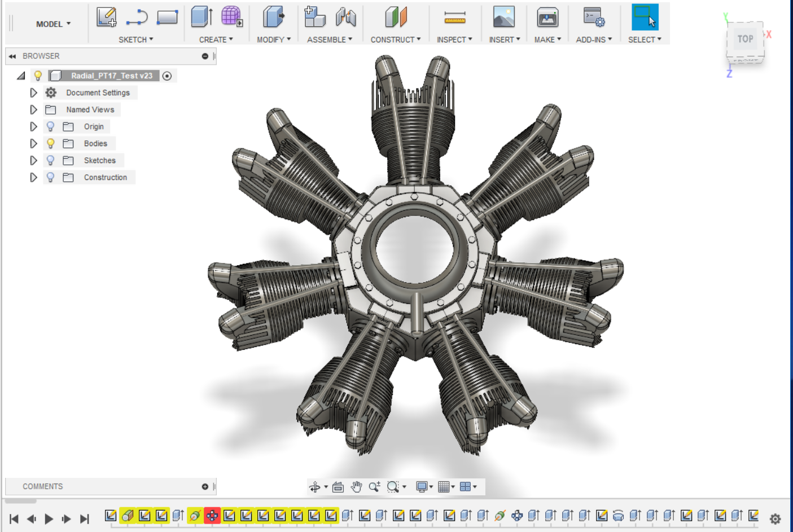
Task: Go to timeline beginning
Action: click(14, 519)
